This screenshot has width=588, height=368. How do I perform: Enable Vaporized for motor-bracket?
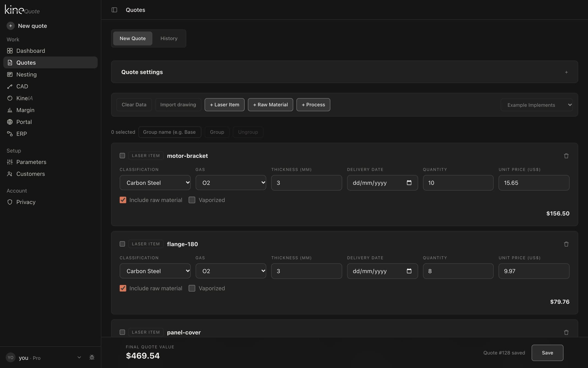tap(192, 200)
